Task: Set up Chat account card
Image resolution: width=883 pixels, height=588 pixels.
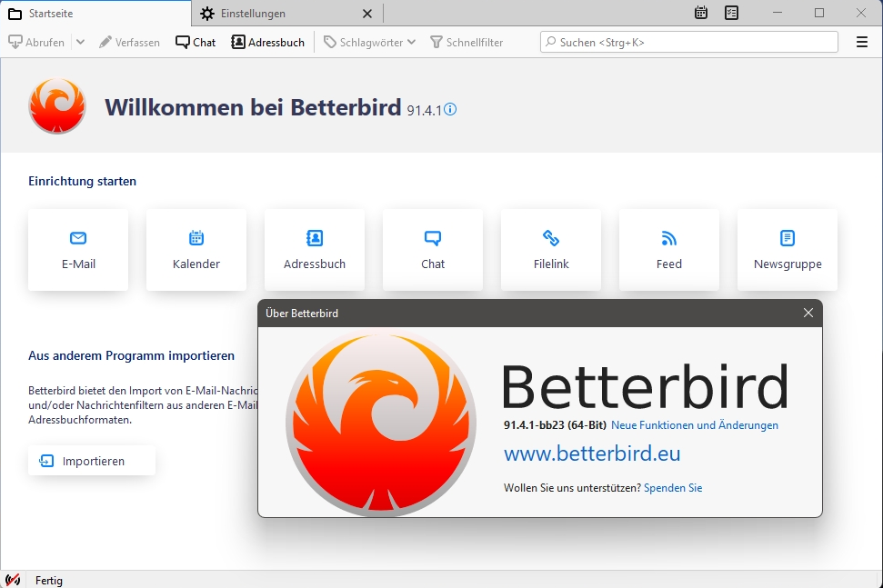Action: (x=433, y=250)
